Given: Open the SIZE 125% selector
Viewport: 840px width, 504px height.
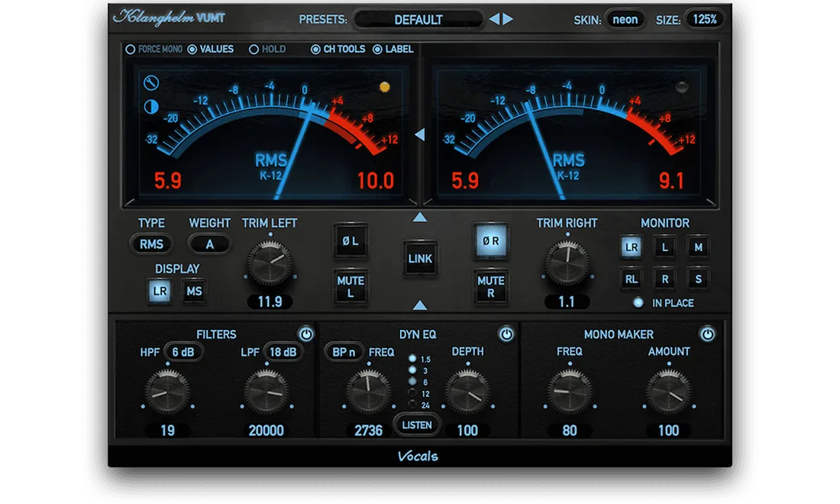Looking at the screenshot, I should [705, 20].
